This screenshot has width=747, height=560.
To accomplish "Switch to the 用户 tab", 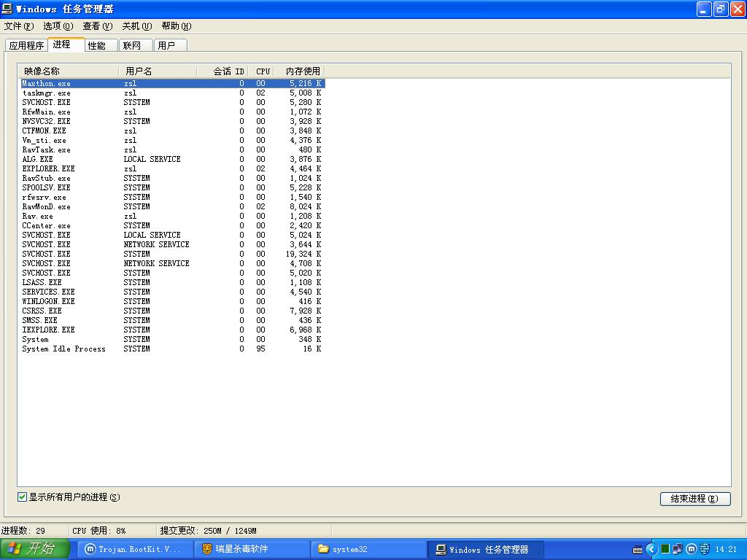I will click(x=171, y=45).
